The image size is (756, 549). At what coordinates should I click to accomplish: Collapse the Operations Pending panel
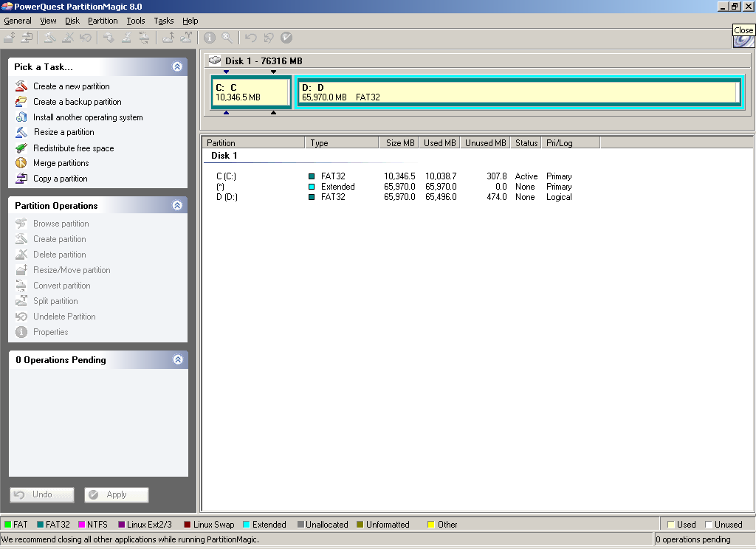coord(178,359)
